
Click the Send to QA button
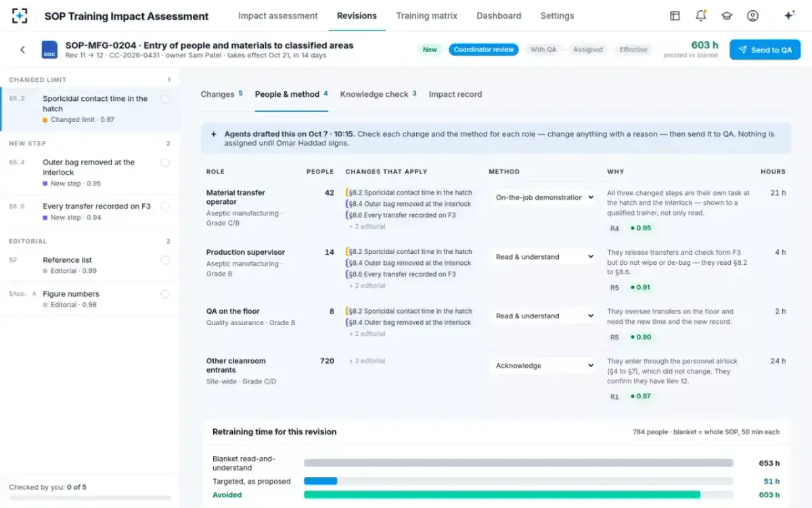[765, 49]
